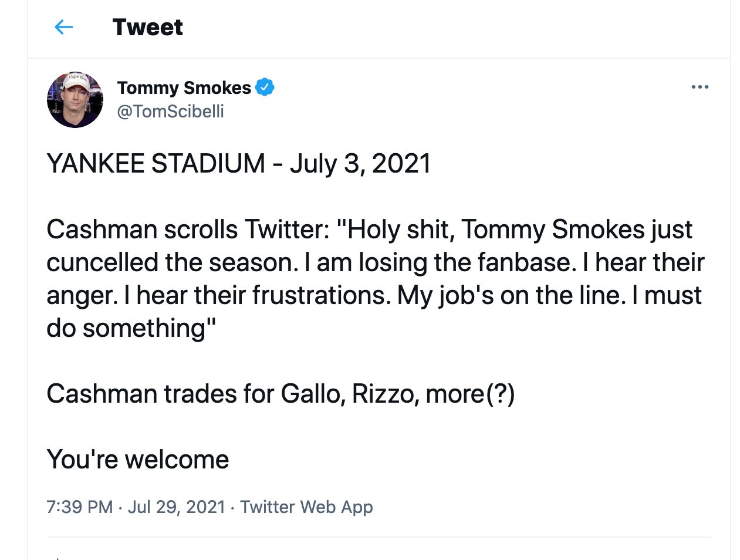Click the word "fanbase" in the tweet
Image resolution: width=740 pixels, height=560 pixels.
coord(527,262)
